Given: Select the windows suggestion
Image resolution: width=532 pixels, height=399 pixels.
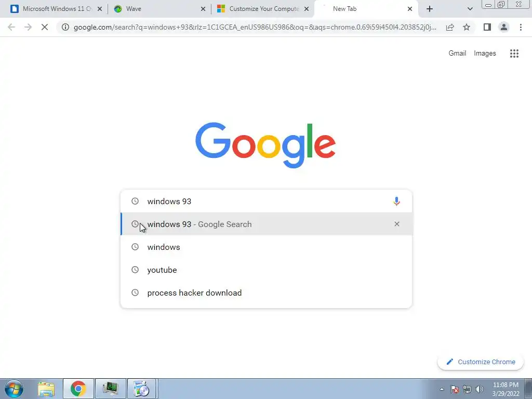Looking at the screenshot, I should [x=267, y=247].
